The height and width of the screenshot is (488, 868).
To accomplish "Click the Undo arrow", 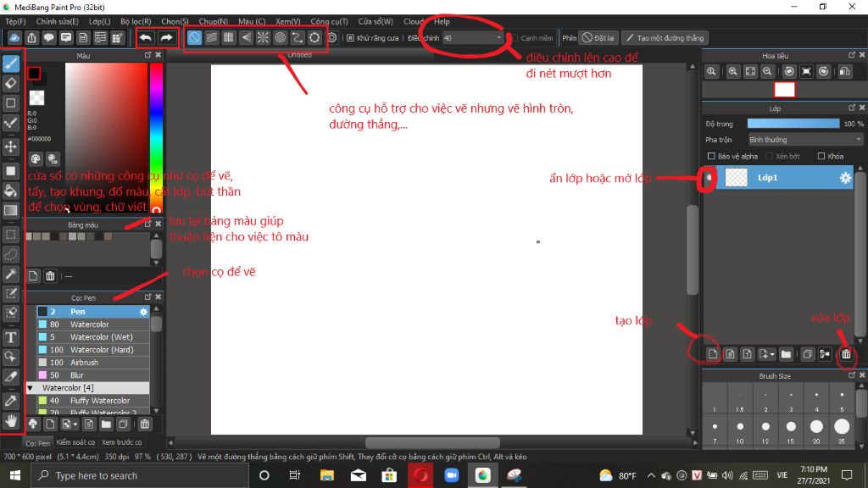I will coord(146,37).
